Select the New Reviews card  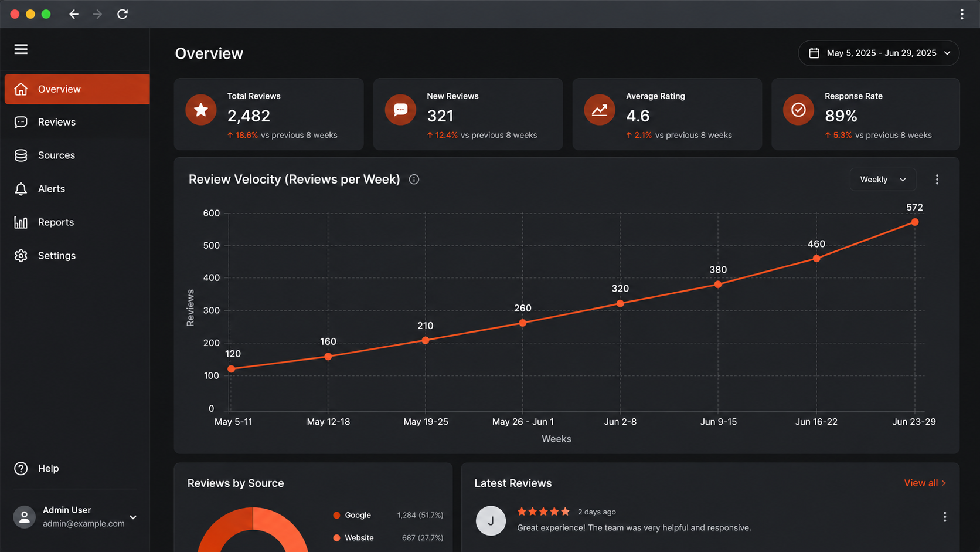point(468,114)
